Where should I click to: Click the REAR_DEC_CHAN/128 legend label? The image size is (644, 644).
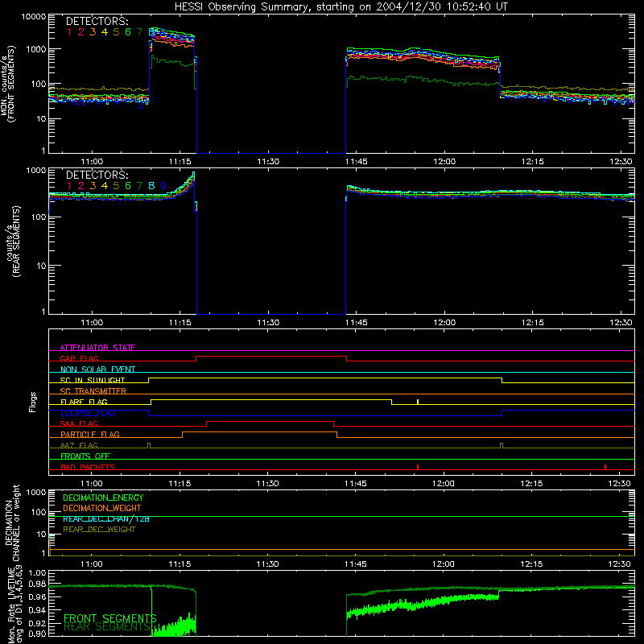106,518
